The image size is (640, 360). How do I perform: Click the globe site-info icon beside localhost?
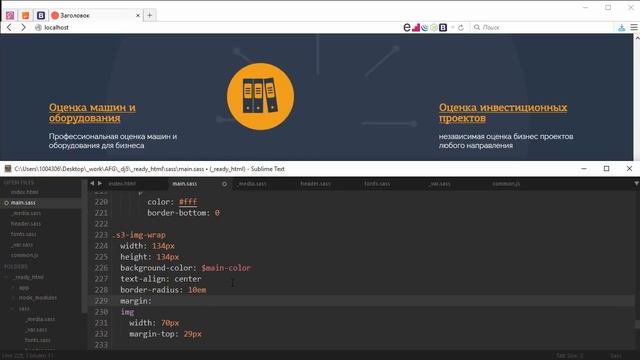tap(38, 27)
